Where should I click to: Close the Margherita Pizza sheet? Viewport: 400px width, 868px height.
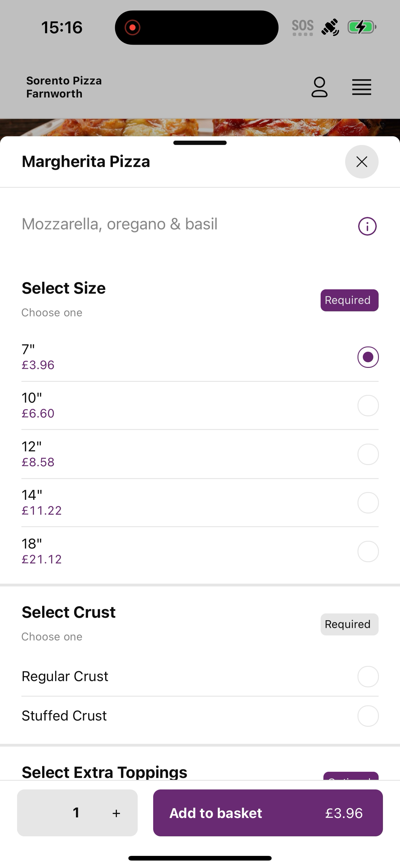[362, 162]
